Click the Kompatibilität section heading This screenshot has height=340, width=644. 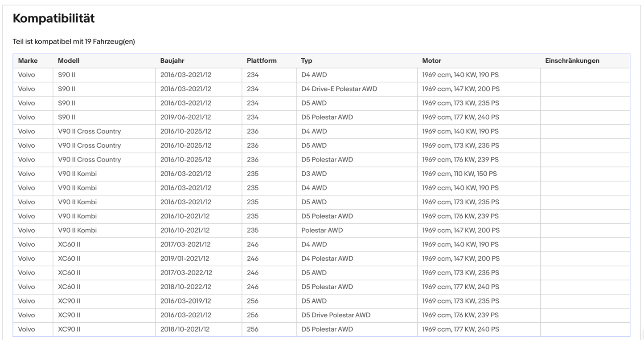53,19
